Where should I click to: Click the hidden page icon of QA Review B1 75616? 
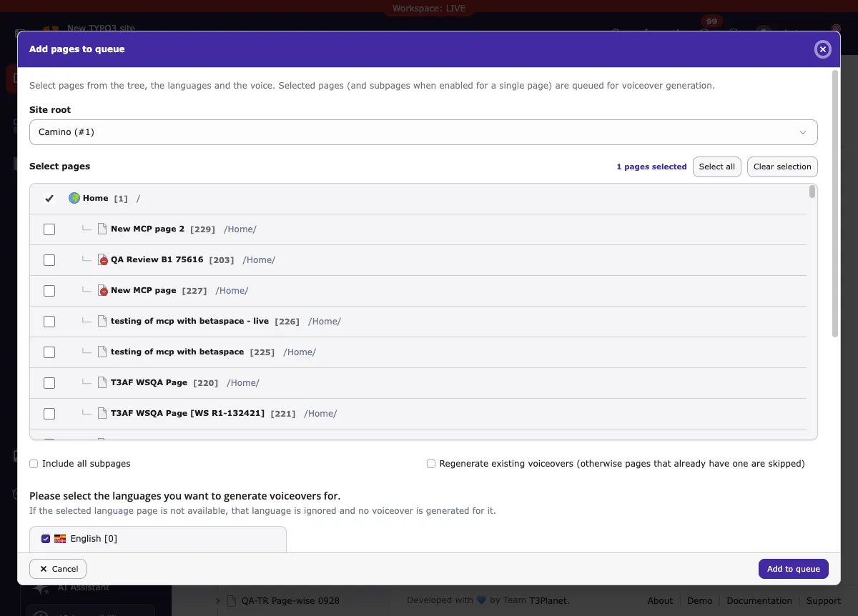[102, 259]
